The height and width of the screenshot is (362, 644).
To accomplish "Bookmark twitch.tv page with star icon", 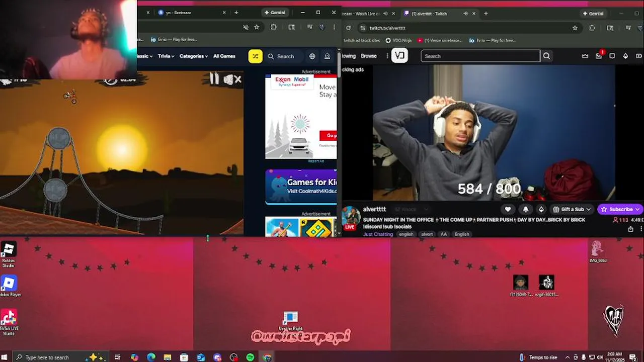I will point(575,28).
